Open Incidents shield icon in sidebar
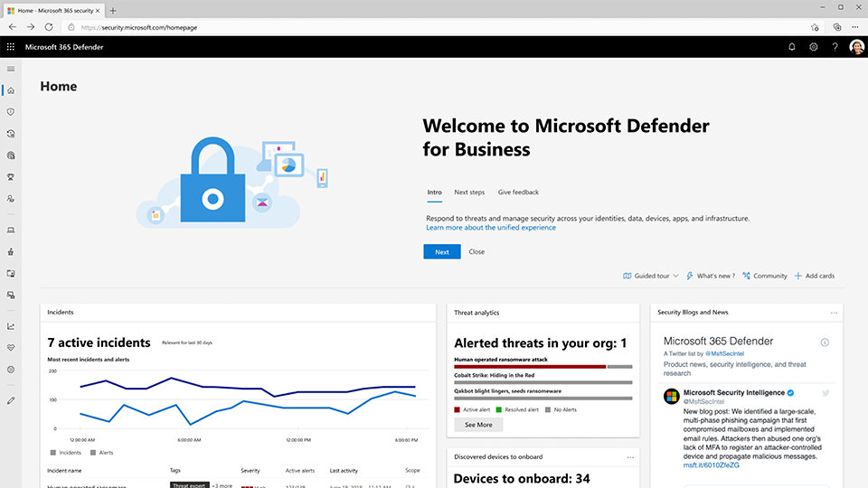 11,112
